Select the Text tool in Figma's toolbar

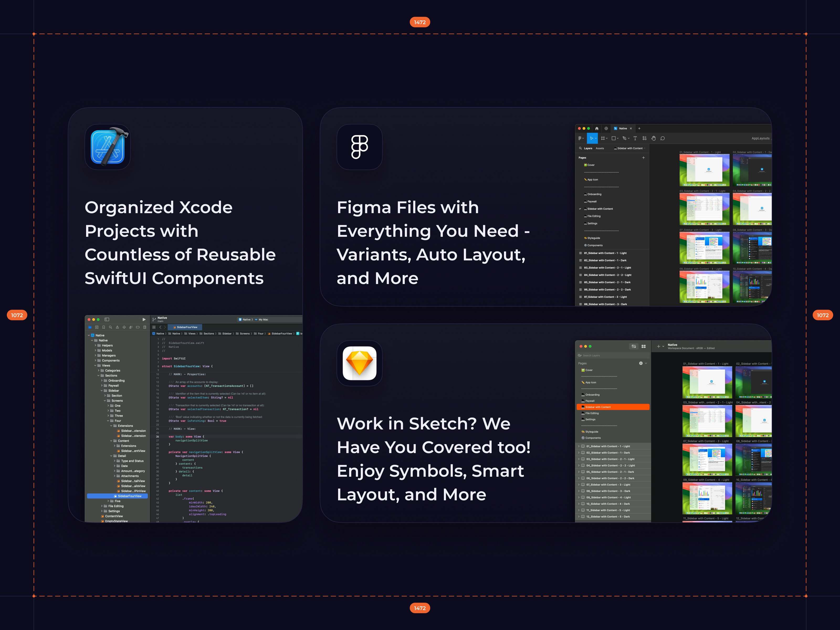pos(635,139)
